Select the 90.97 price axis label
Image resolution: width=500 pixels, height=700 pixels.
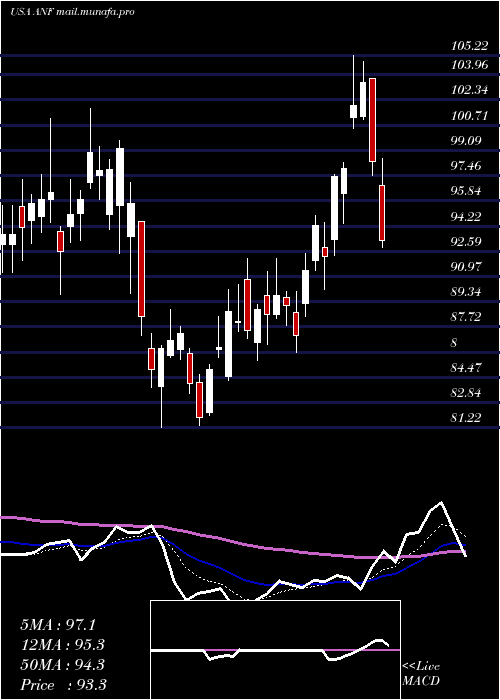(x=466, y=267)
